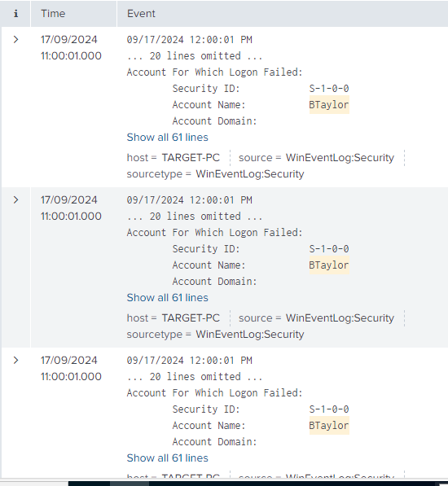Image resolution: width=448 pixels, height=486 pixels.
Task: Click source value WinEventLog:Security in second event
Action: (340, 317)
